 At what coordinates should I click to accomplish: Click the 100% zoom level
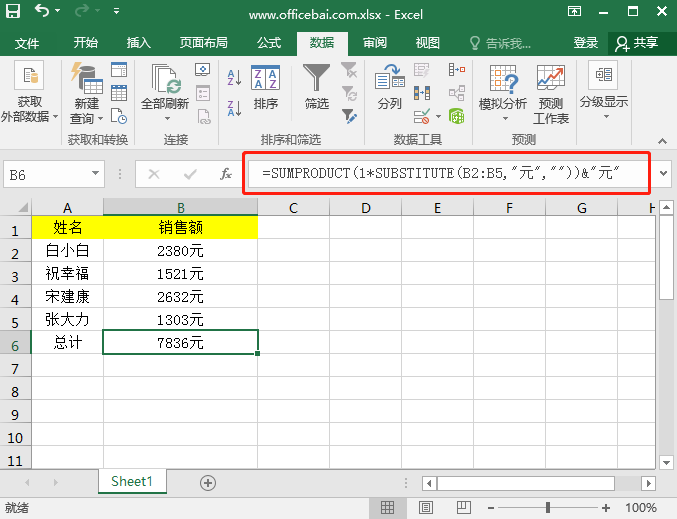[x=641, y=508]
